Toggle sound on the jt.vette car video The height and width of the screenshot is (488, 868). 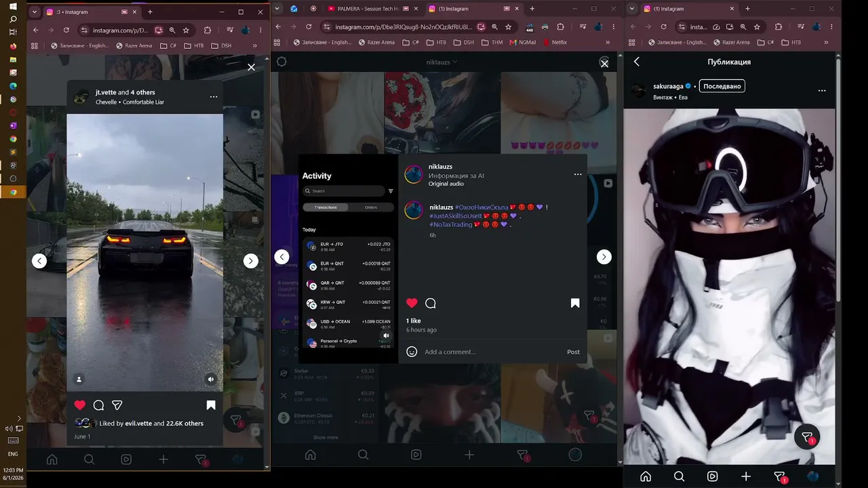pos(212,380)
